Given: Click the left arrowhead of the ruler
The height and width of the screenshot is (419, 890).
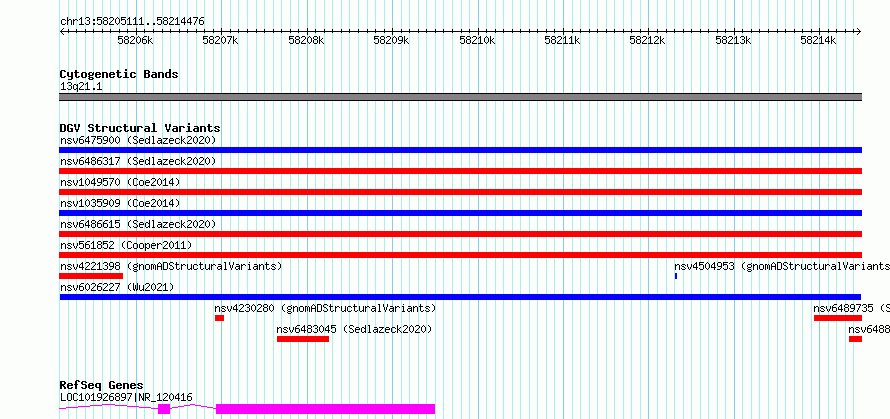Looking at the screenshot, I should coord(61,32).
